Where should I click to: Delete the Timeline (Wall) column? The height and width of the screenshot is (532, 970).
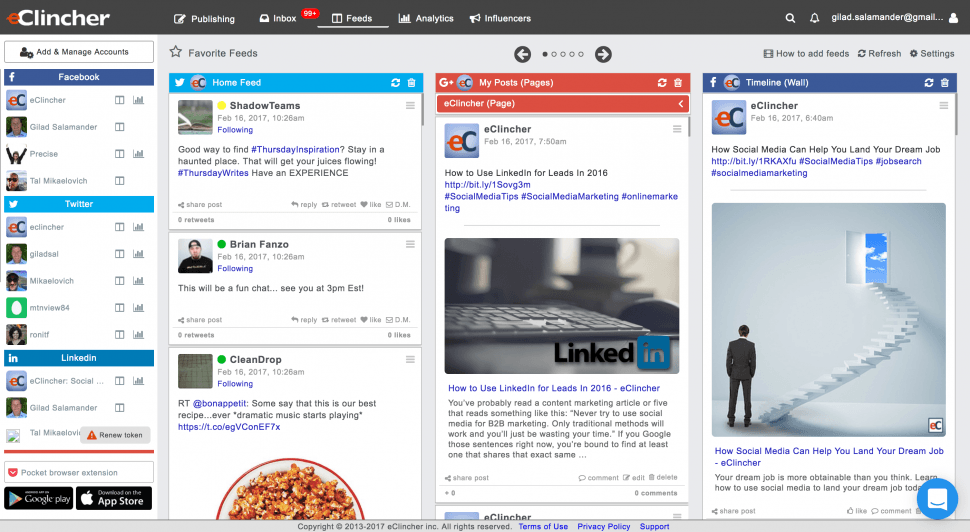point(945,83)
